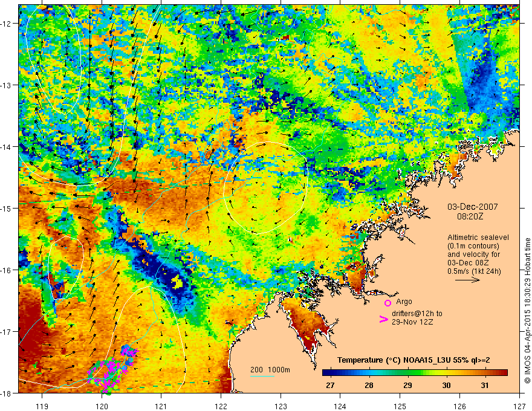Click the longitude axis label '123'
532x411 pixels.
point(281,406)
